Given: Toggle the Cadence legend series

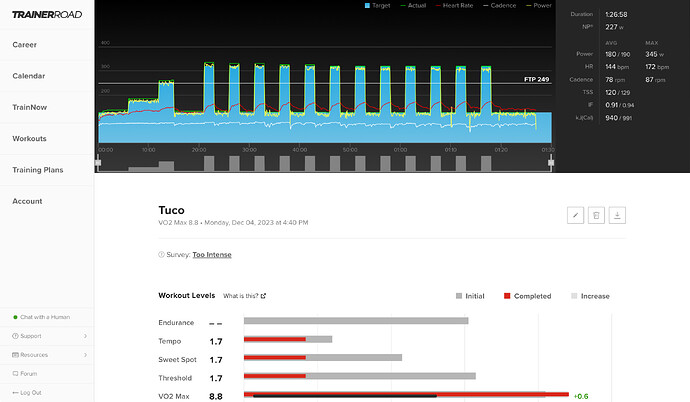Looking at the screenshot, I should tap(499, 6).
